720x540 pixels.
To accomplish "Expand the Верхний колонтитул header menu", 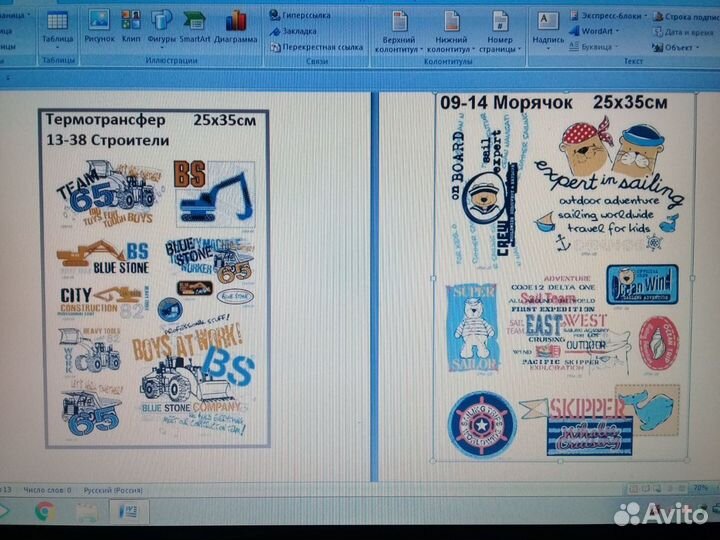I will (x=399, y=30).
